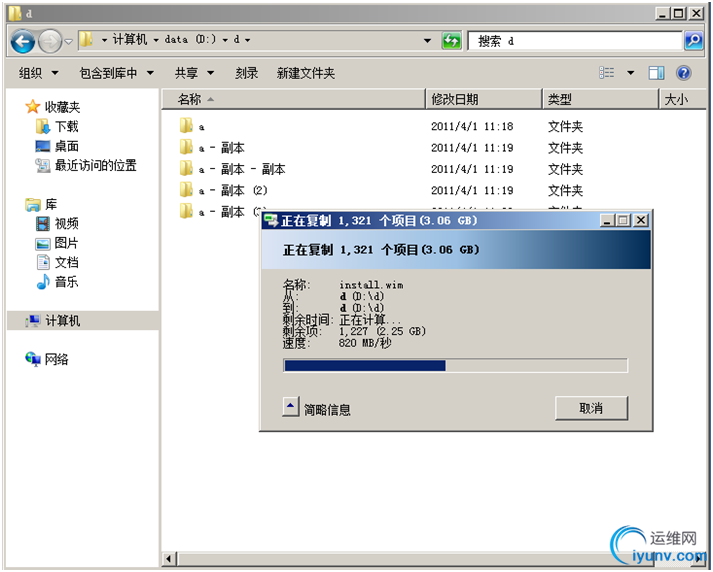The width and height of the screenshot is (713, 572).
Task: Click the film icon next to 视频
Action: click(42, 223)
